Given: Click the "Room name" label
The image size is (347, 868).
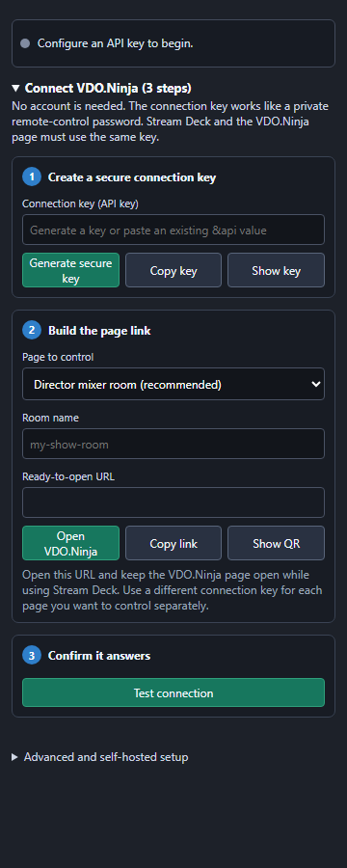Looking at the screenshot, I should click(50, 418).
